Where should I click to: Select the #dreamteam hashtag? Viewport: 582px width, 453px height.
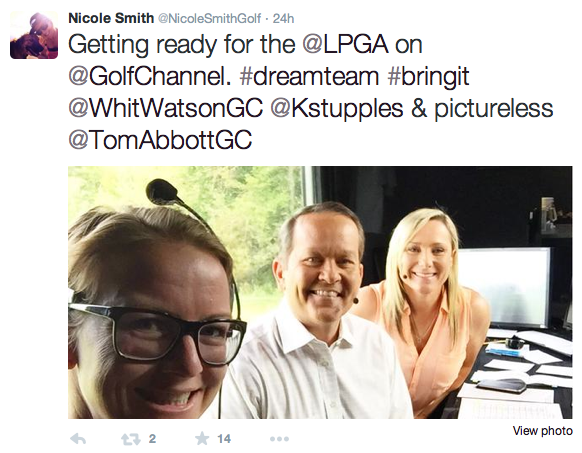click(x=309, y=76)
